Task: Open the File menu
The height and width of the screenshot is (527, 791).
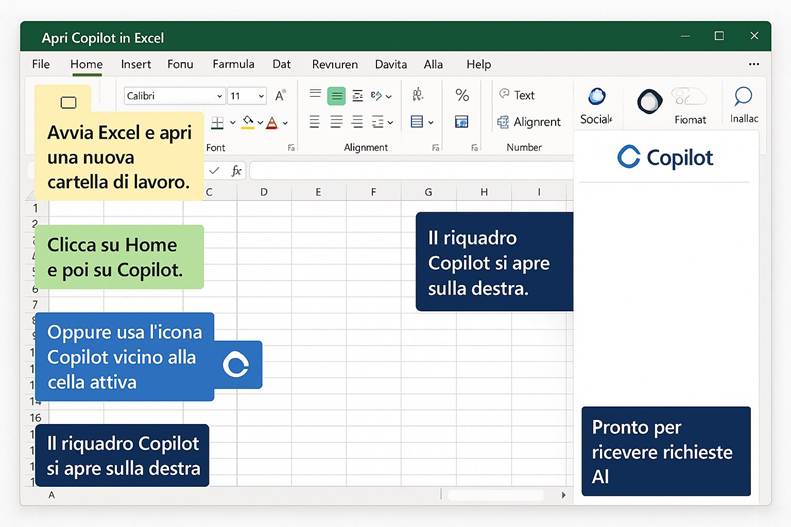Action: (41, 64)
